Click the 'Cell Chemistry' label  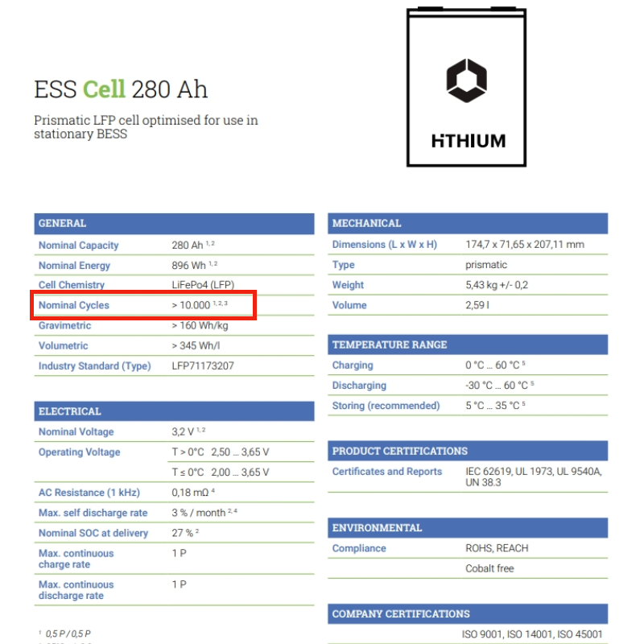72,285
